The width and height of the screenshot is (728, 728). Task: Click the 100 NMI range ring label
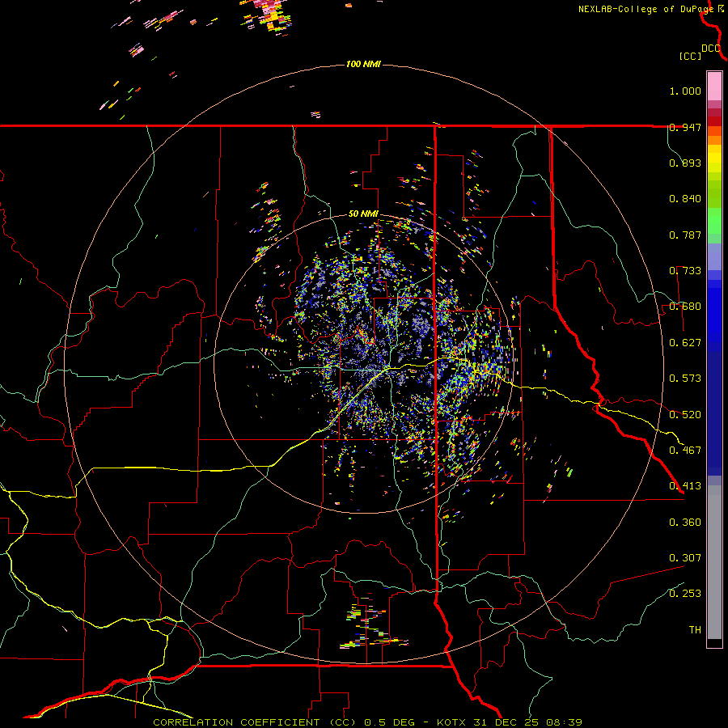click(x=363, y=64)
